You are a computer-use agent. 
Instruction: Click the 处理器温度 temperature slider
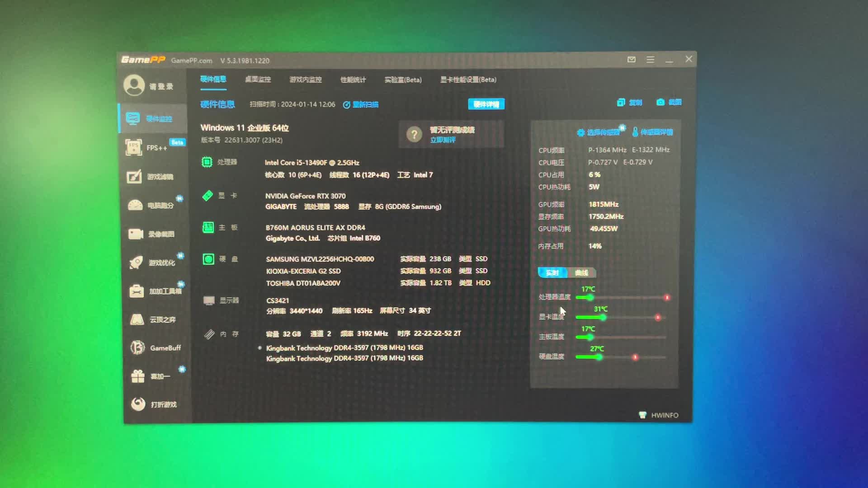623,297
